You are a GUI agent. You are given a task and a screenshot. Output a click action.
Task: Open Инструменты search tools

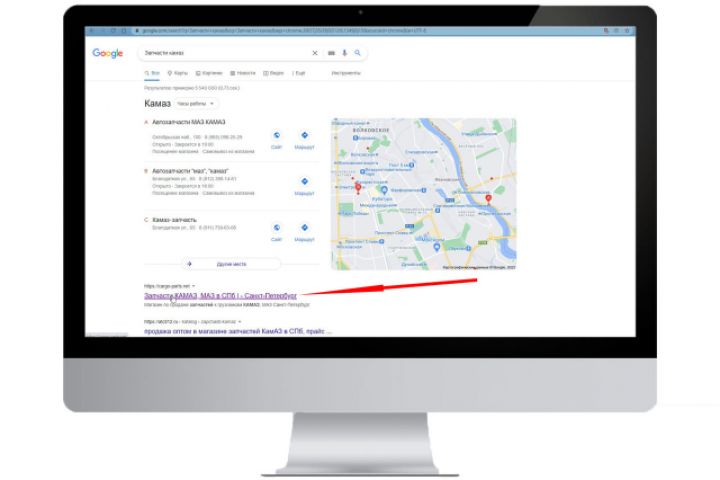click(346, 73)
